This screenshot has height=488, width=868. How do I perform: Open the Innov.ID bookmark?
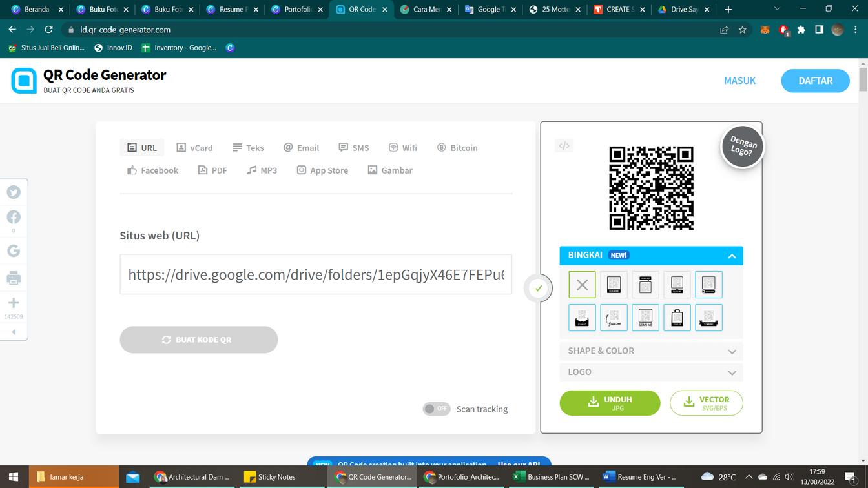[113, 48]
